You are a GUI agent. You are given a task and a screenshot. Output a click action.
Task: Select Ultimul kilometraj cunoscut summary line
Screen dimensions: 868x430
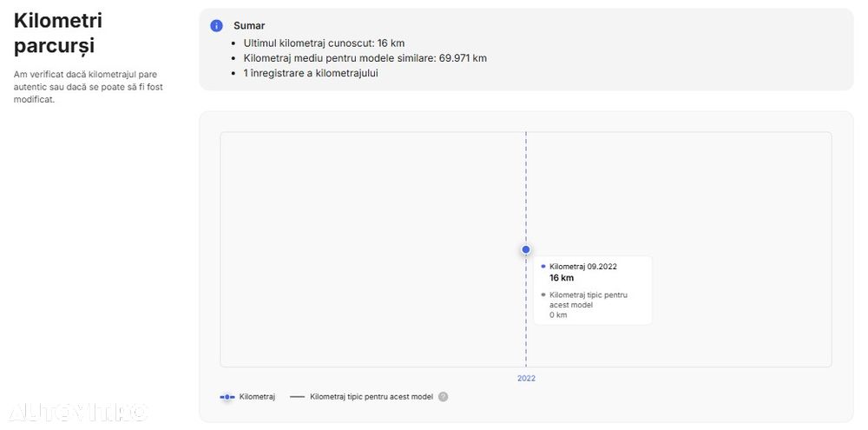[325, 43]
